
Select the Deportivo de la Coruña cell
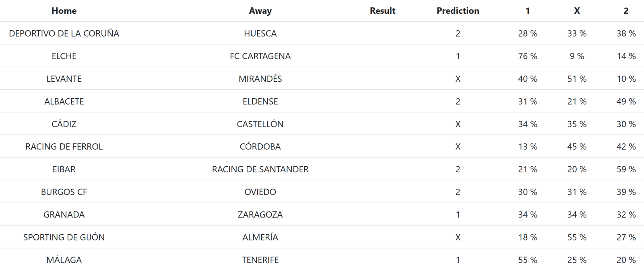(x=64, y=33)
